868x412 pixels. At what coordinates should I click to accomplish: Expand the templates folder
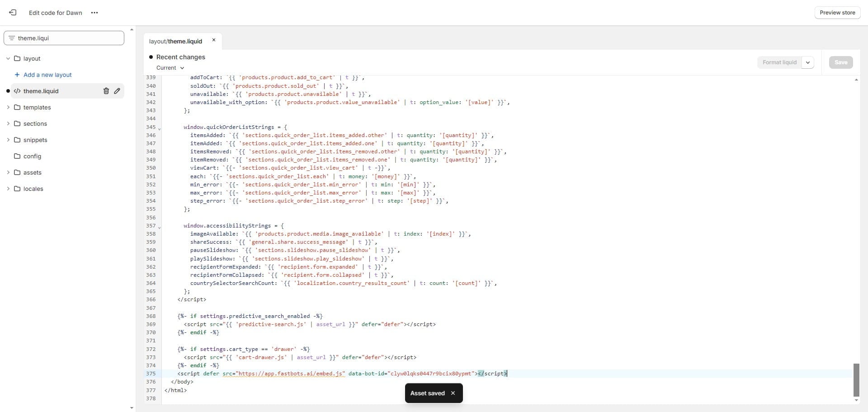8,107
